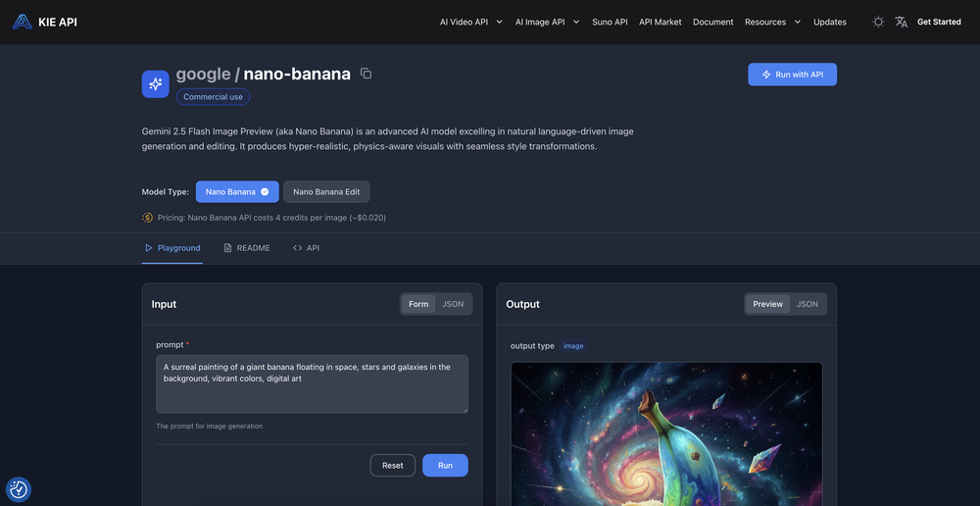
Task: Open the cookie preferences icon
Action: (19, 488)
